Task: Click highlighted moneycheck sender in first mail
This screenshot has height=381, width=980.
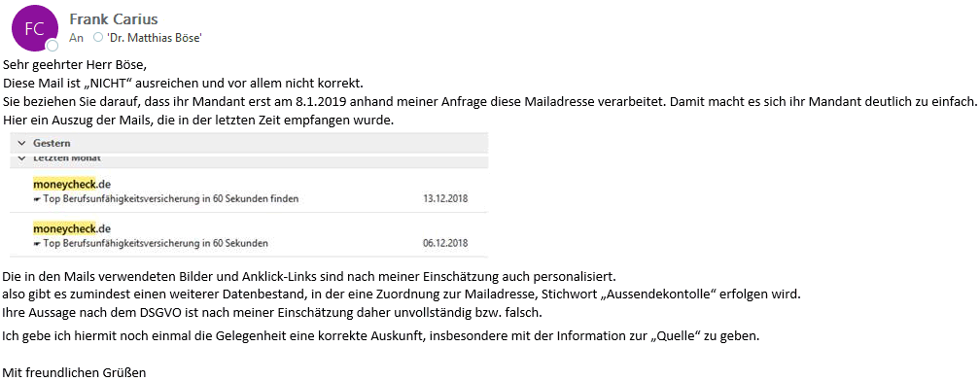Action: (x=64, y=185)
